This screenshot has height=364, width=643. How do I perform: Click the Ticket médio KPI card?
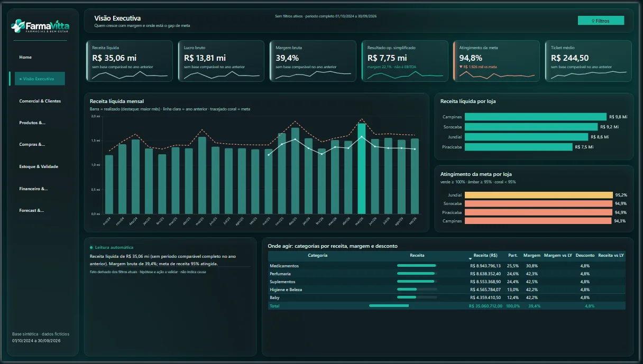[588, 61]
